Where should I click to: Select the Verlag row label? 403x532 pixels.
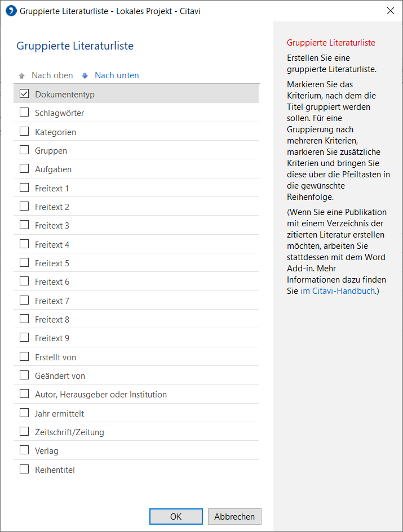(47, 451)
